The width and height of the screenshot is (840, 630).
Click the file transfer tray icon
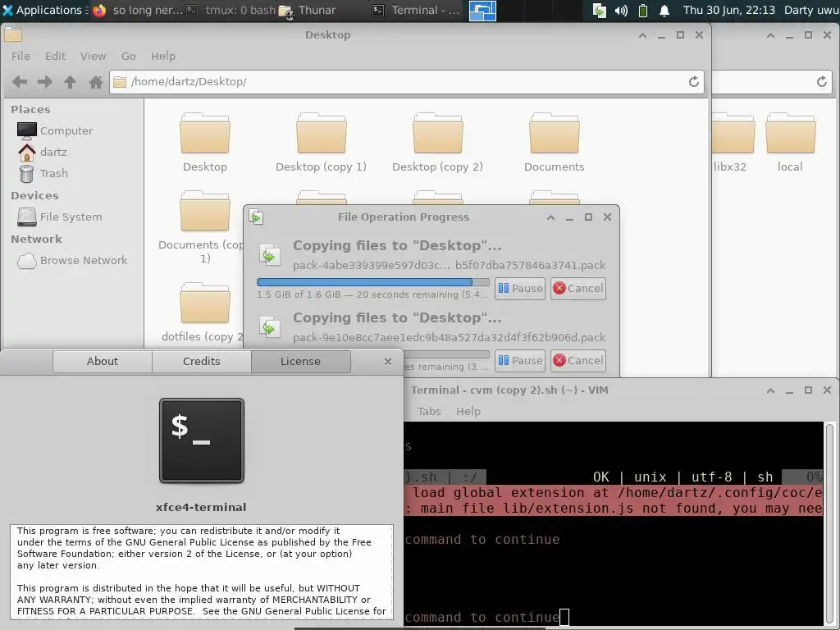600,11
